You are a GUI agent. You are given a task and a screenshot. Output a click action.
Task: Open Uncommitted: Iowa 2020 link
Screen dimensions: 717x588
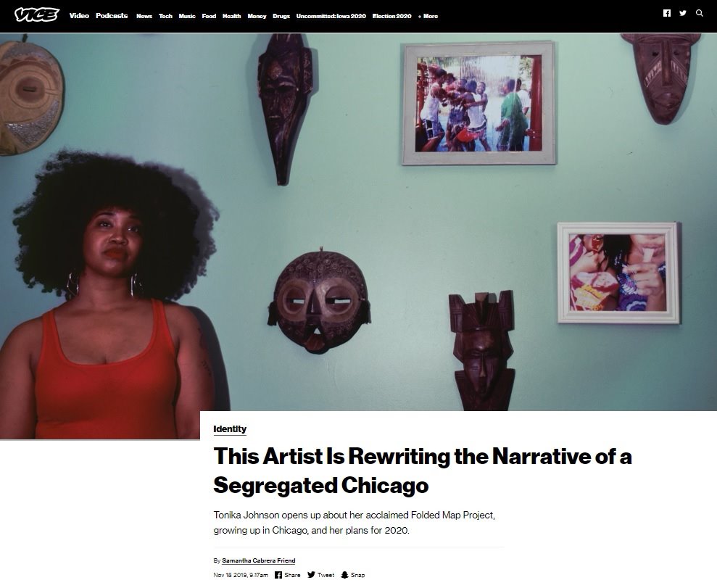(x=331, y=16)
